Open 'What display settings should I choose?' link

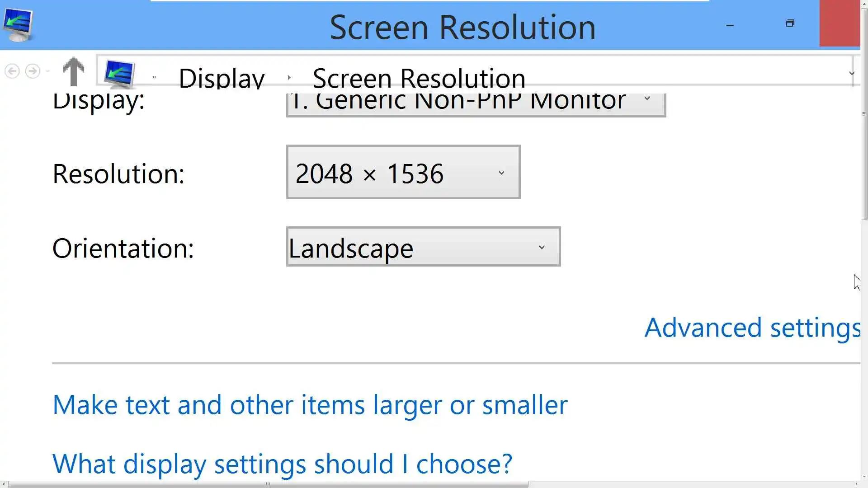(x=282, y=464)
